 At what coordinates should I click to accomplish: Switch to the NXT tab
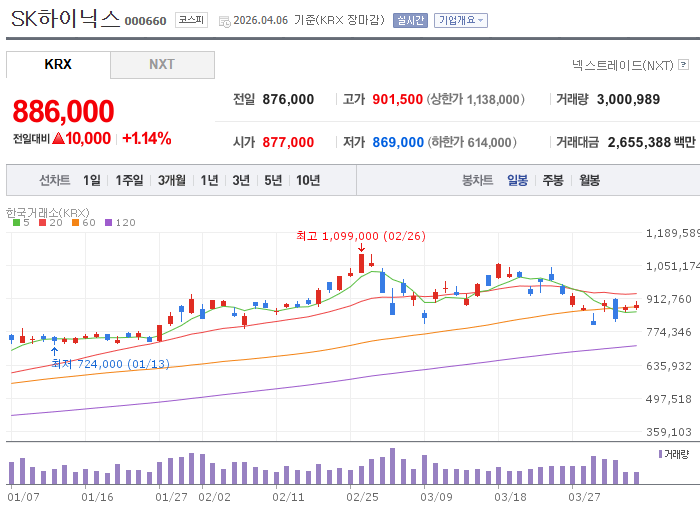pyautogui.click(x=162, y=65)
